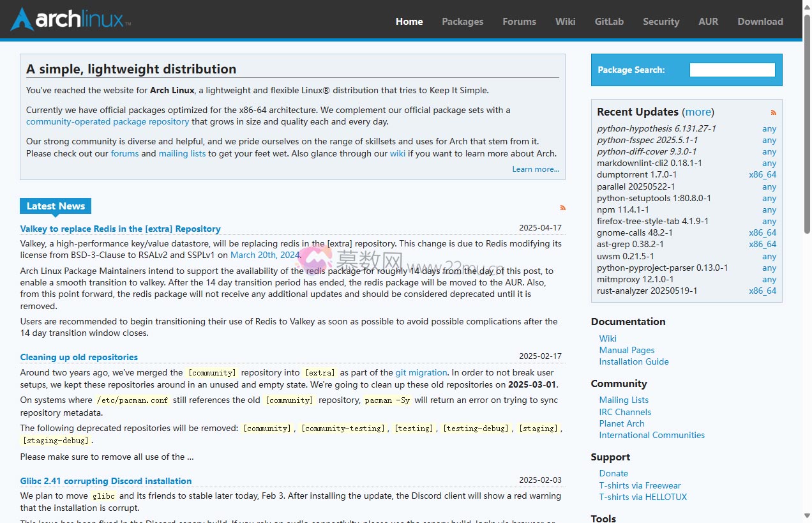Open the Installation Guide link
Screen dimensions: 812x523
pyautogui.click(x=633, y=361)
